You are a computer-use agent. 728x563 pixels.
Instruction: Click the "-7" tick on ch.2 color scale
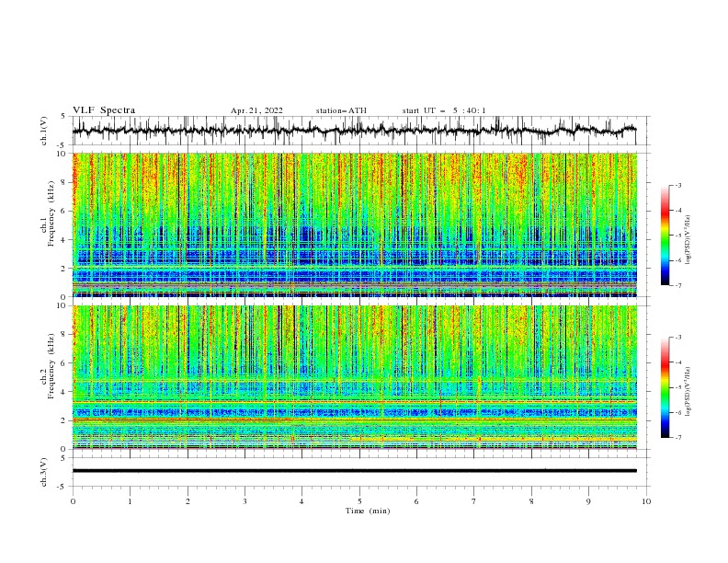tap(677, 438)
